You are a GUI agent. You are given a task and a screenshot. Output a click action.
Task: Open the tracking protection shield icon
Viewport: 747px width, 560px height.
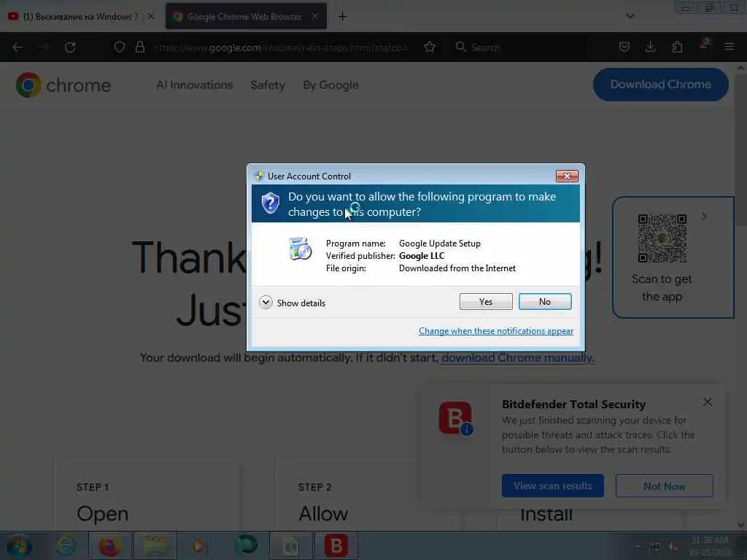pyautogui.click(x=120, y=47)
